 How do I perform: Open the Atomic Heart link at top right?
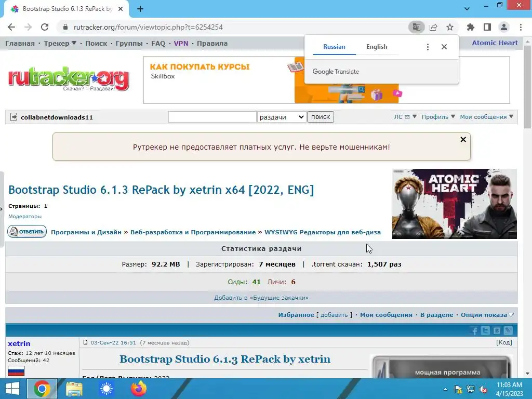point(495,43)
